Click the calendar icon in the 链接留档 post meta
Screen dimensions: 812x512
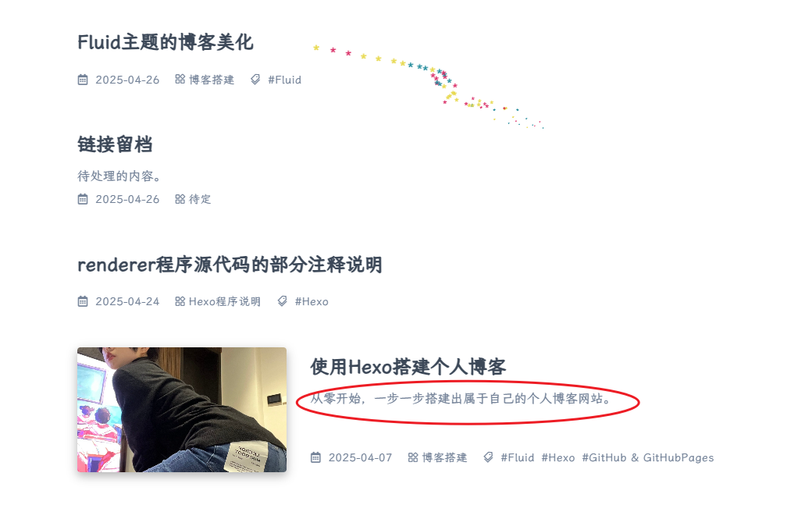click(x=83, y=199)
